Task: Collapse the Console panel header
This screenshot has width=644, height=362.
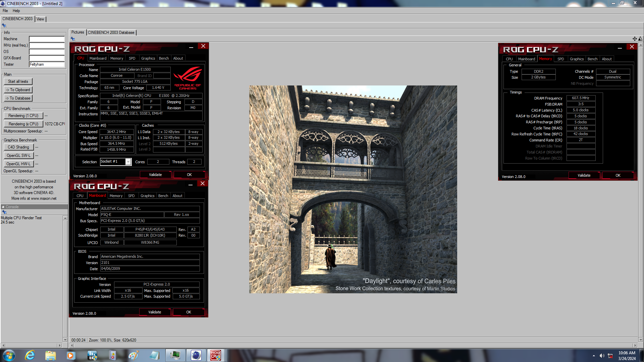Action: click(3, 207)
